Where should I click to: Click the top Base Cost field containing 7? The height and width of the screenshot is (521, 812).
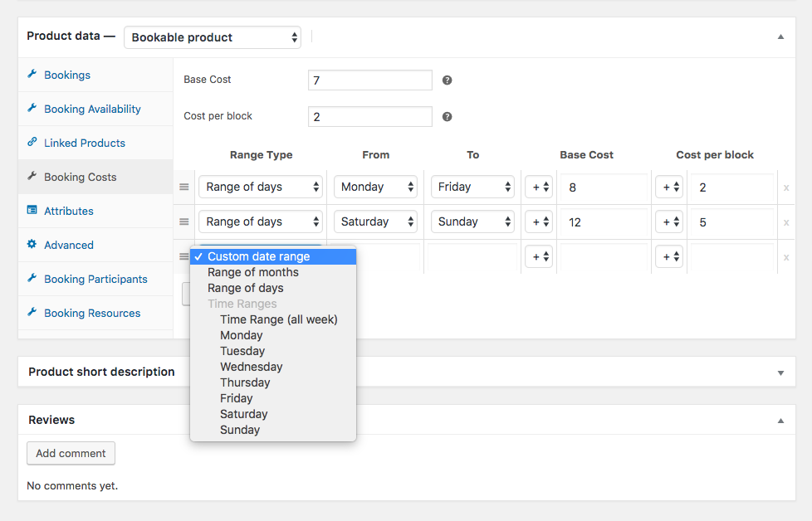(x=369, y=80)
